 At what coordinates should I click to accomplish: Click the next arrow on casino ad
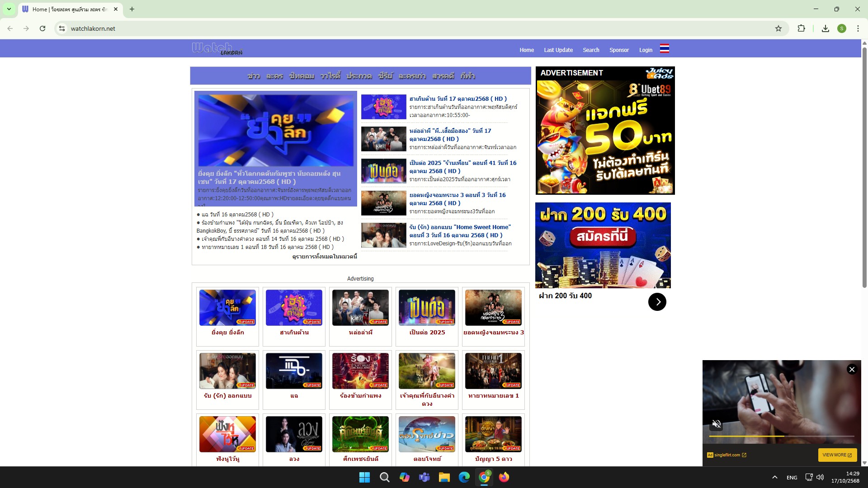tap(657, 302)
